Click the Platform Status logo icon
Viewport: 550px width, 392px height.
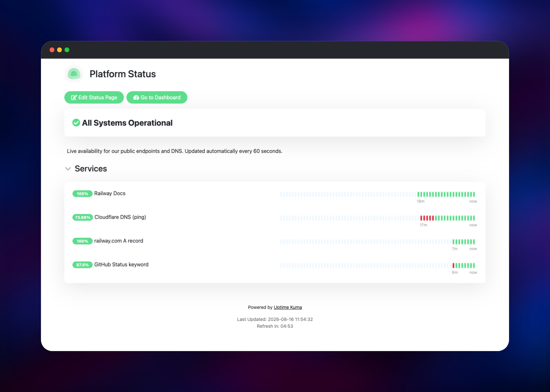(x=74, y=74)
